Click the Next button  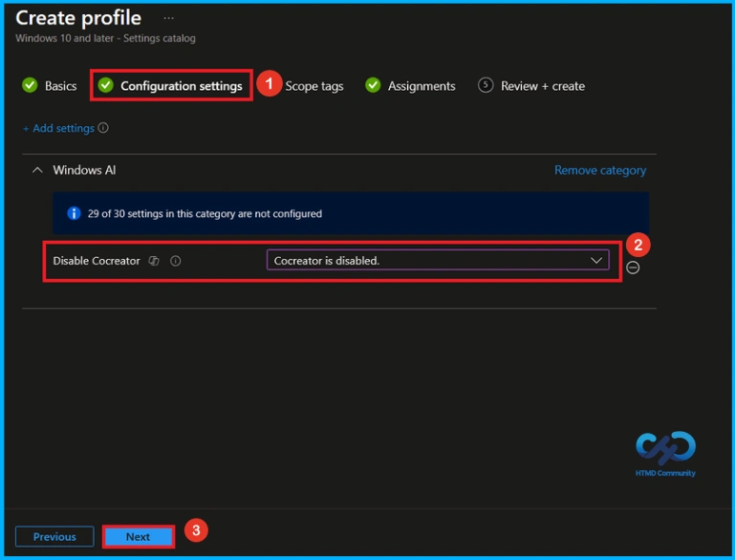click(139, 536)
